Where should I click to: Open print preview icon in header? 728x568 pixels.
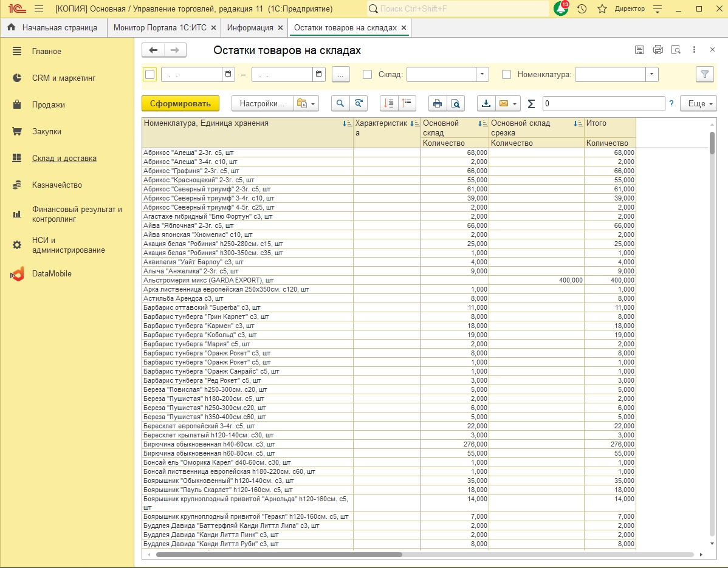[x=676, y=50]
